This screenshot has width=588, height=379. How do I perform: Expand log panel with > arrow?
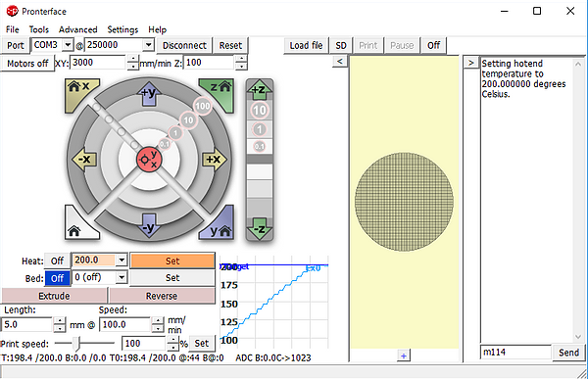pyautogui.click(x=471, y=63)
